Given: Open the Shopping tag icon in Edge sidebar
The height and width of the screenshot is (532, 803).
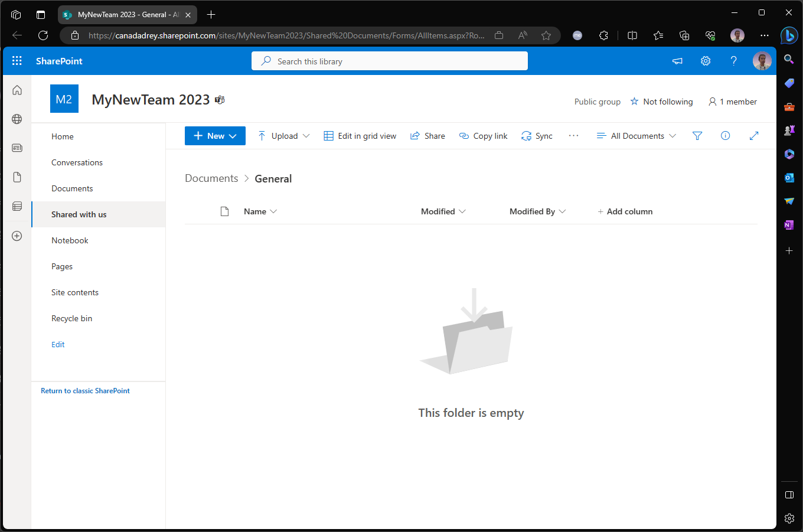Looking at the screenshot, I should tap(789, 83).
